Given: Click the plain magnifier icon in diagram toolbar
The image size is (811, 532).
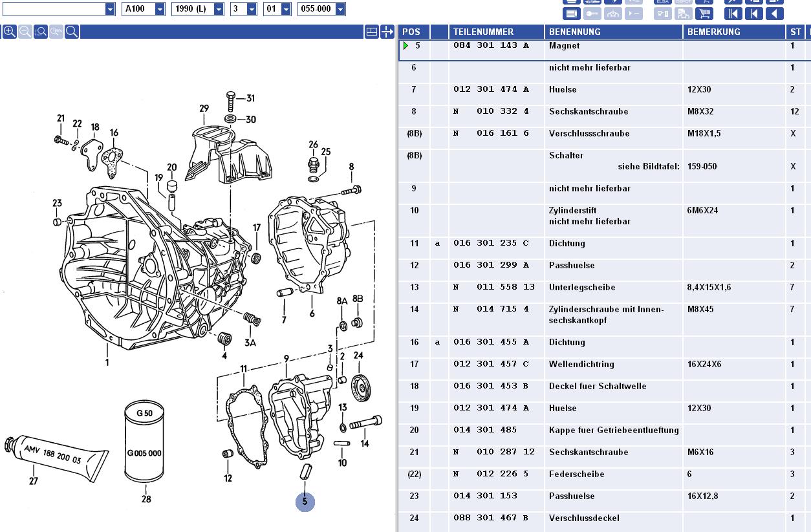Looking at the screenshot, I should pos(72,32).
